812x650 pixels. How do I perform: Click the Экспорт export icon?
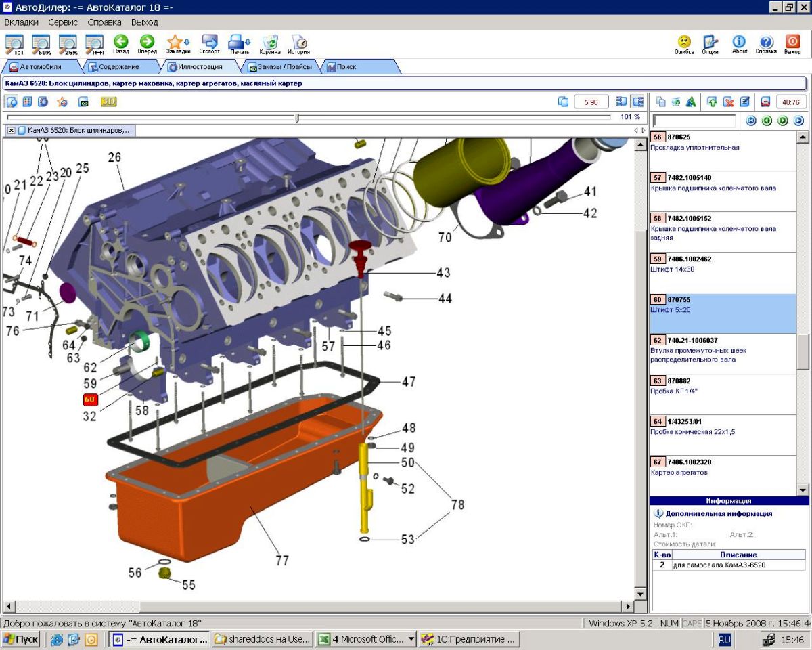click(210, 45)
